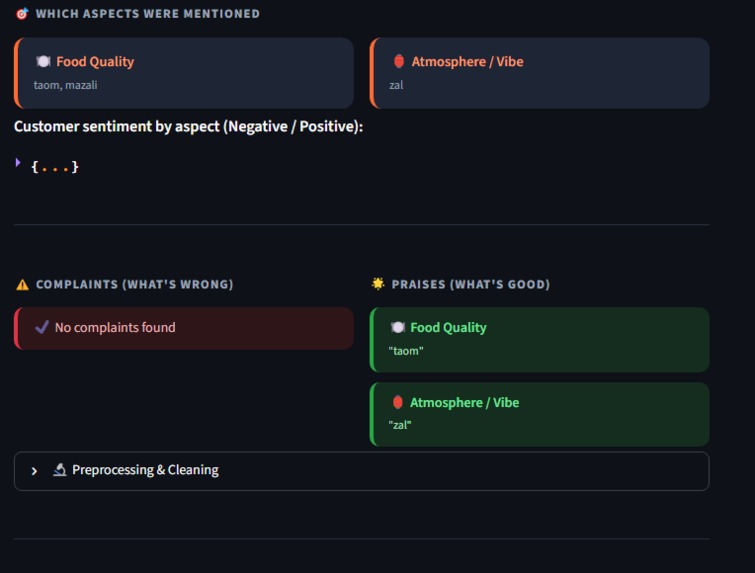755x573 pixels.
Task: Click the orange Food Quality aspect title
Action: click(x=95, y=62)
